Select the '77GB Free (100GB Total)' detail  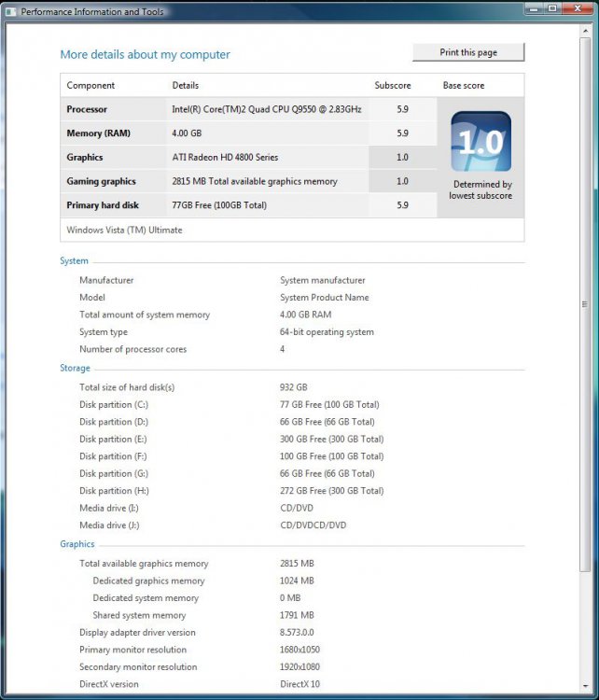point(219,205)
